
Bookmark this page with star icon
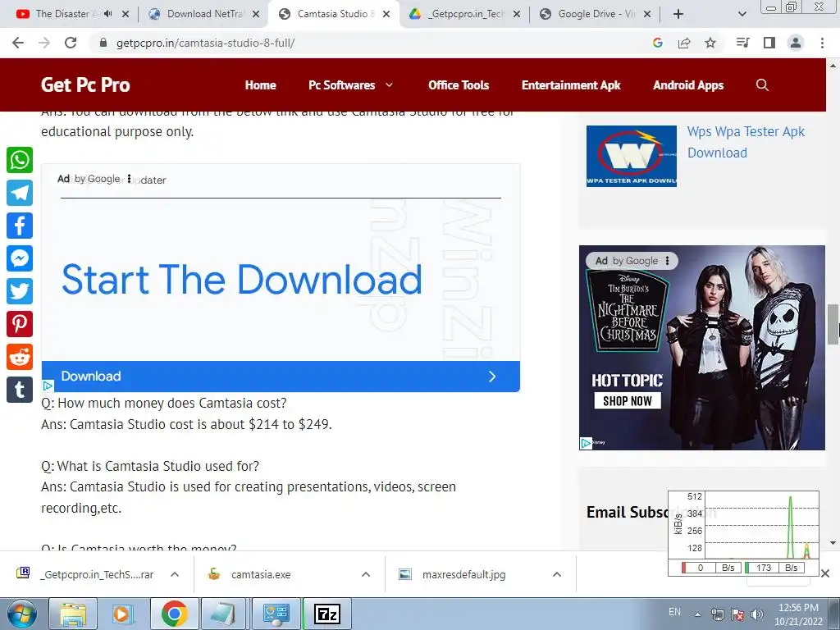click(x=710, y=43)
